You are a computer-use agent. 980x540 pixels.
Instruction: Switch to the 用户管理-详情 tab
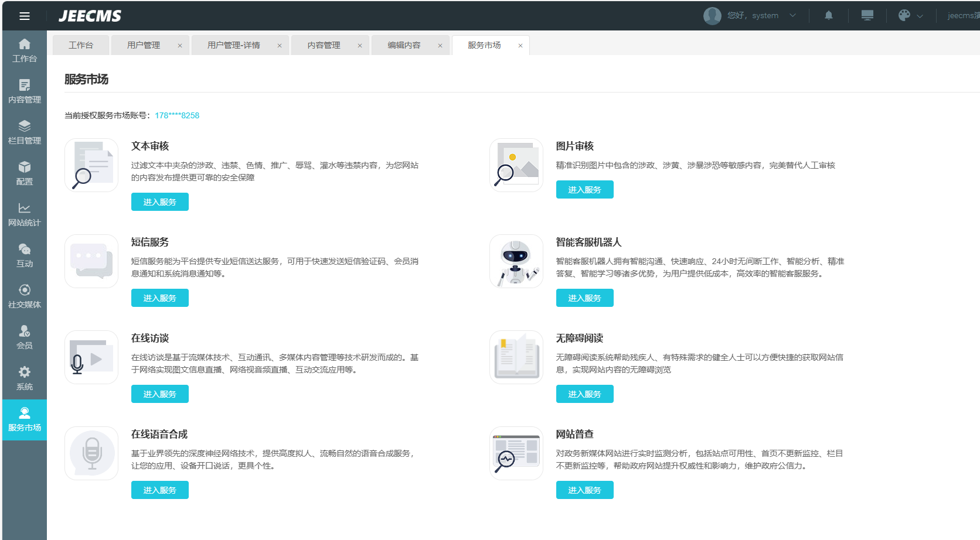click(x=234, y=45)
